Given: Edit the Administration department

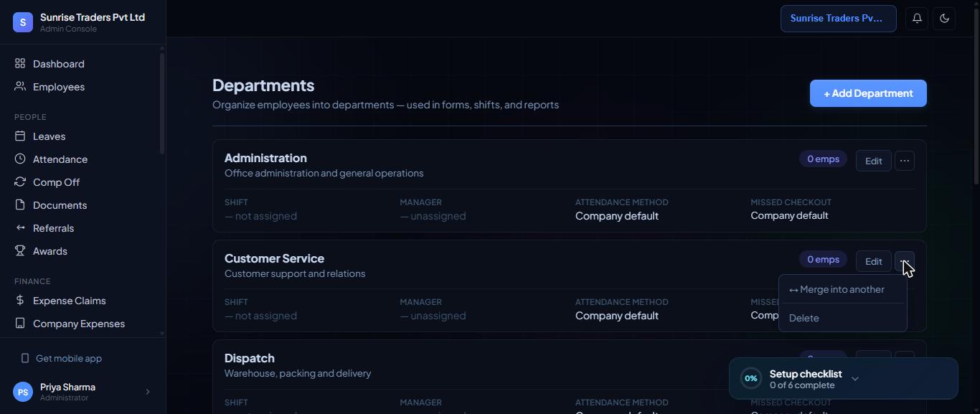Looking at the screenshot, I should (x=873, y=161).
